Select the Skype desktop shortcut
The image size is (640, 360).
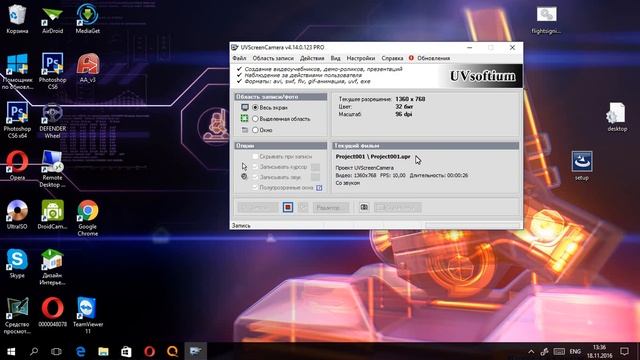pos(17,264)
